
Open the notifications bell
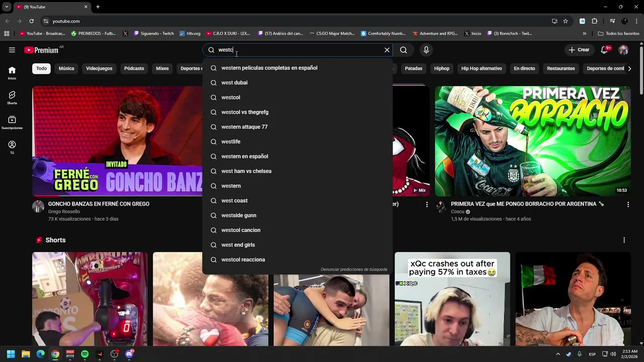tap(605, 50)
